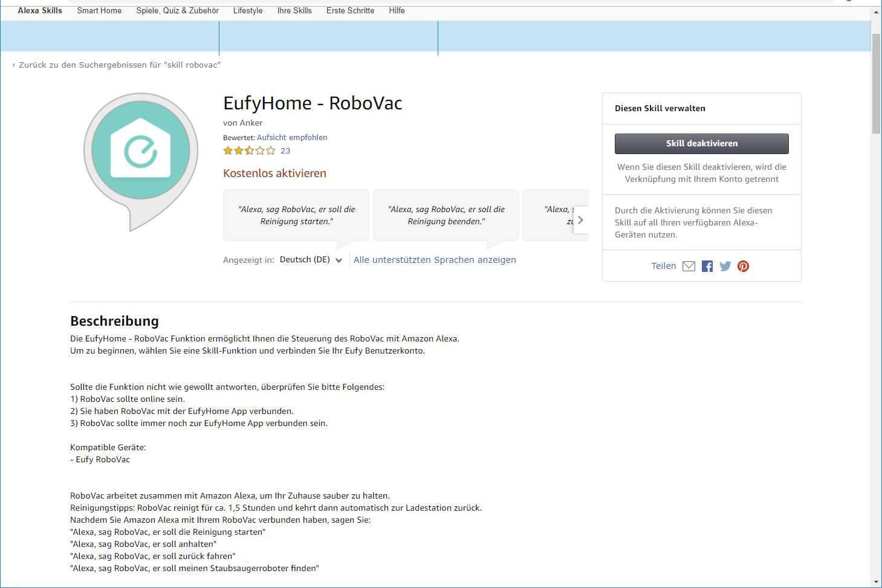
Task: Share skill via email envelope icon
Action: pos(689,266)
